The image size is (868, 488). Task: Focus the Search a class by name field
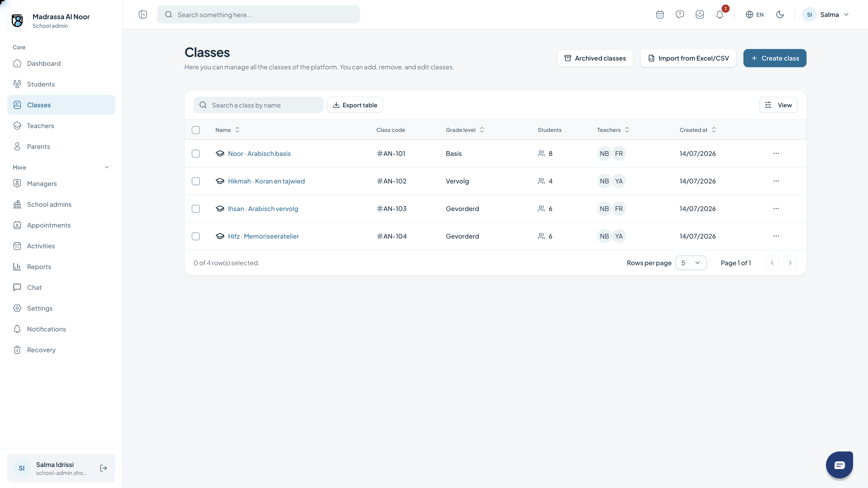(x=258, y=105)
